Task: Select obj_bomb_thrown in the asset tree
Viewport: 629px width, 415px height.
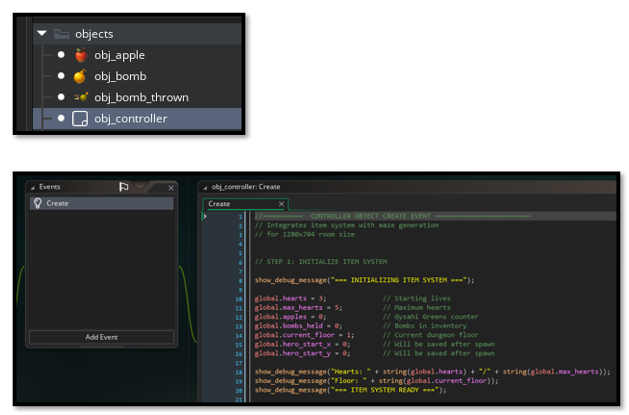Action: tap(140, 97)
